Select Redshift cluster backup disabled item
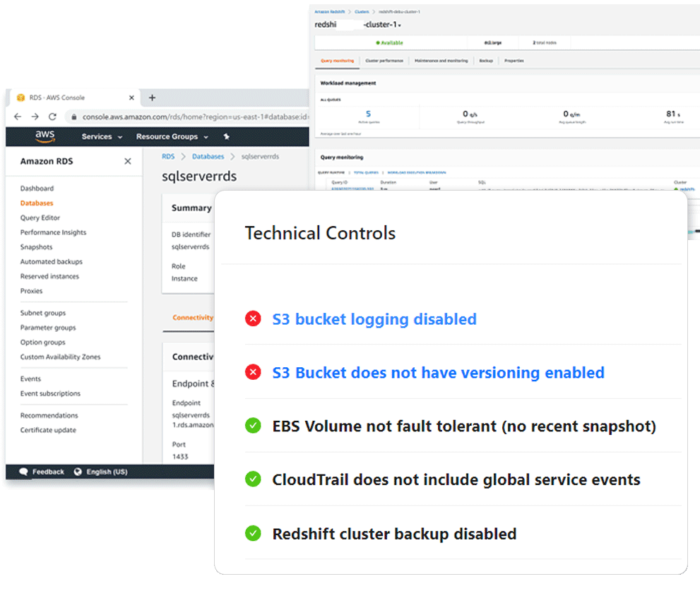 tap(395, 534)
